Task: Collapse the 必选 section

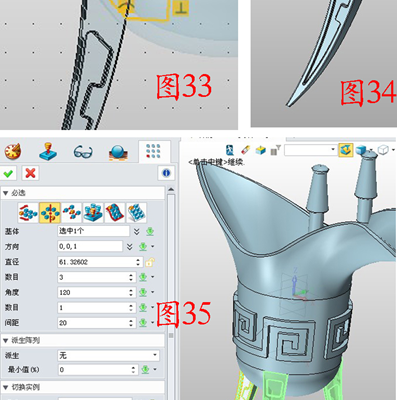Action: click(x=5, y=193)
